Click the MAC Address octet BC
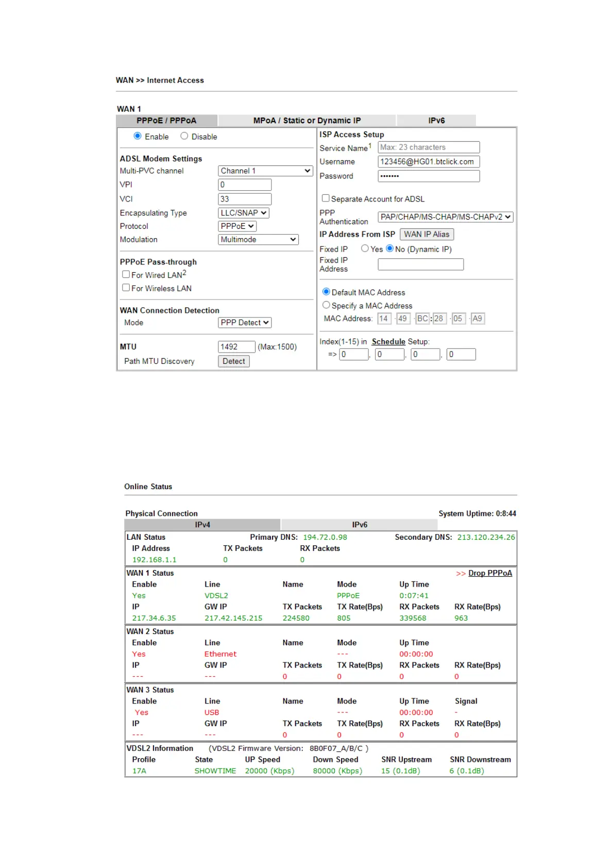Image resolution: width=613 pixels, height=868 pixels. coord(422,319)
